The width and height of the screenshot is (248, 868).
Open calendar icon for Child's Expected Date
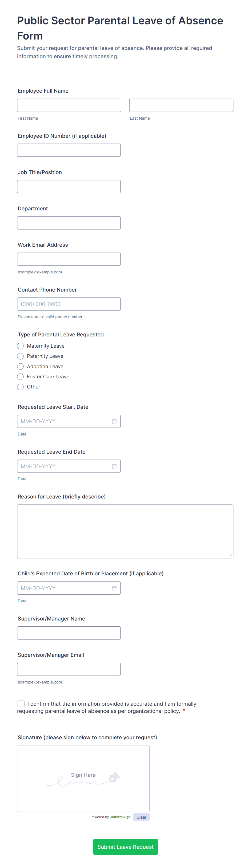[114, 588]
